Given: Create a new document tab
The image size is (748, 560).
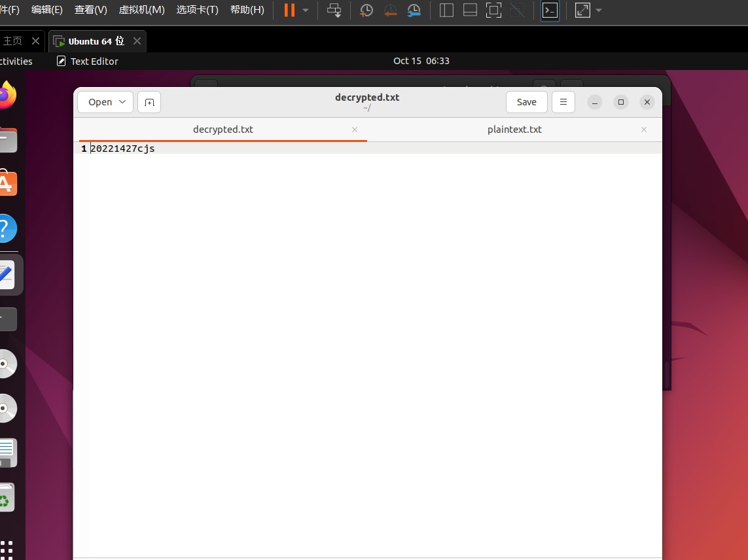Looking at the screenshot, I should [149, 102].
